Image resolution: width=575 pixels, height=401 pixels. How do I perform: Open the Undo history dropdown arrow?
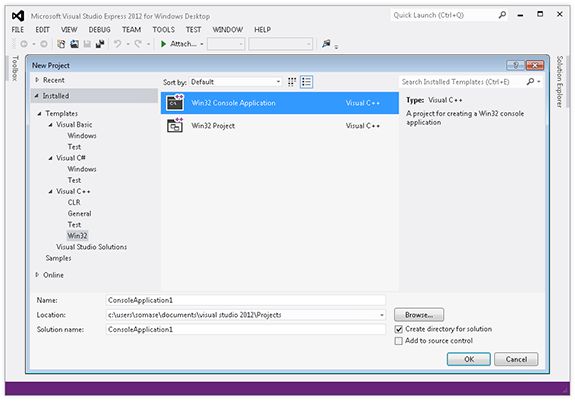point(128,44)
